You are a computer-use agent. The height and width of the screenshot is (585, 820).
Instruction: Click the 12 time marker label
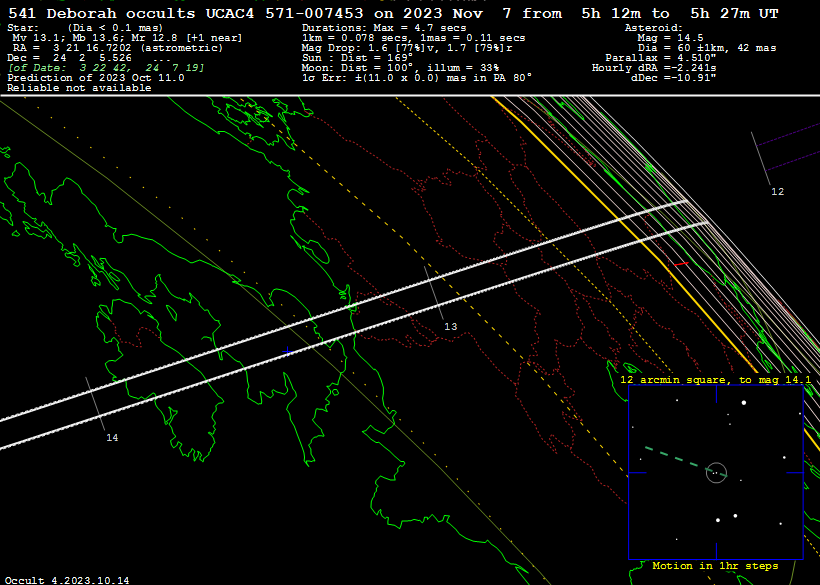[777, 191]
